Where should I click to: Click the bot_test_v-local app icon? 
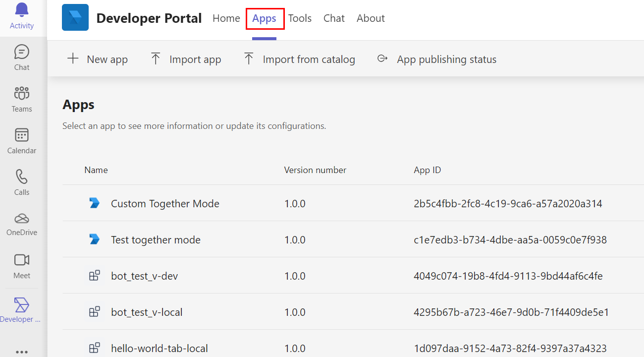[94, 312]
